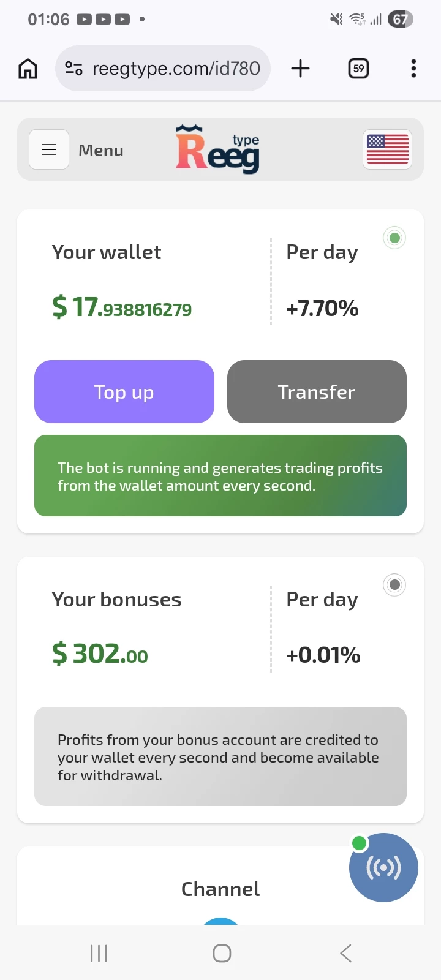441x980 pixels.
Task: Tap the Top up button
Action: click(124, 391)
